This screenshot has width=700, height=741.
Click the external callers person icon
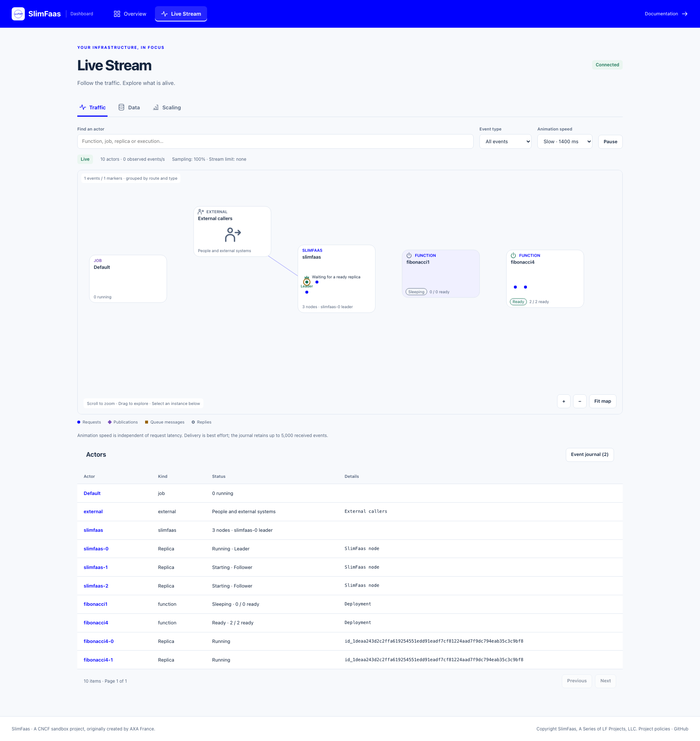[233, 235]
